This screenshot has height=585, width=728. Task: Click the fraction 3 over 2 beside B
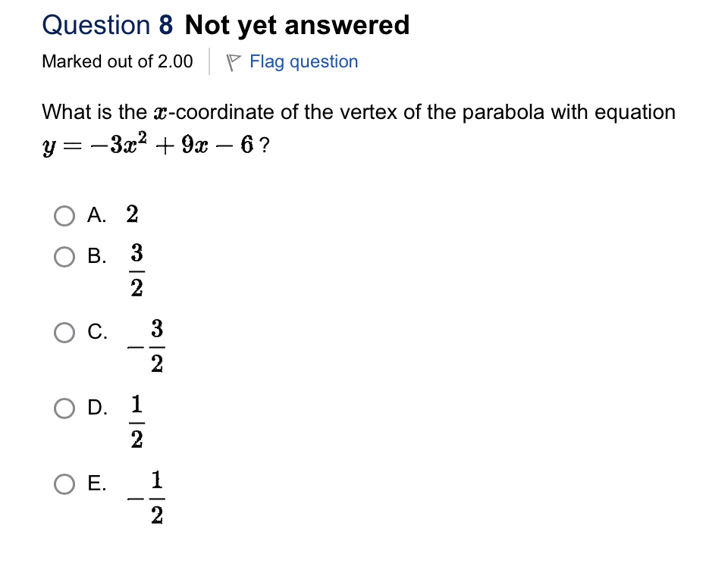coord(136,270)
